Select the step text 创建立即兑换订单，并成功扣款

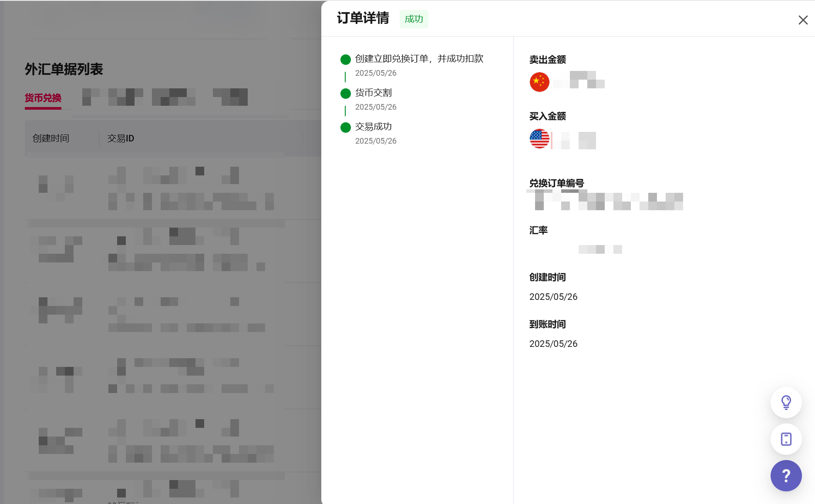(419, 59)
